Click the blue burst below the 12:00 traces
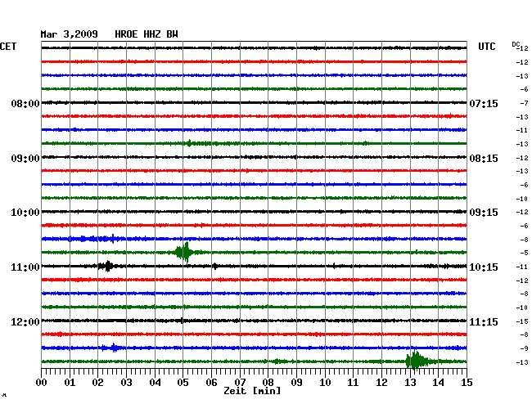Image resolution: width=532 pixels, height=404 pixels. tap(114, 348)
